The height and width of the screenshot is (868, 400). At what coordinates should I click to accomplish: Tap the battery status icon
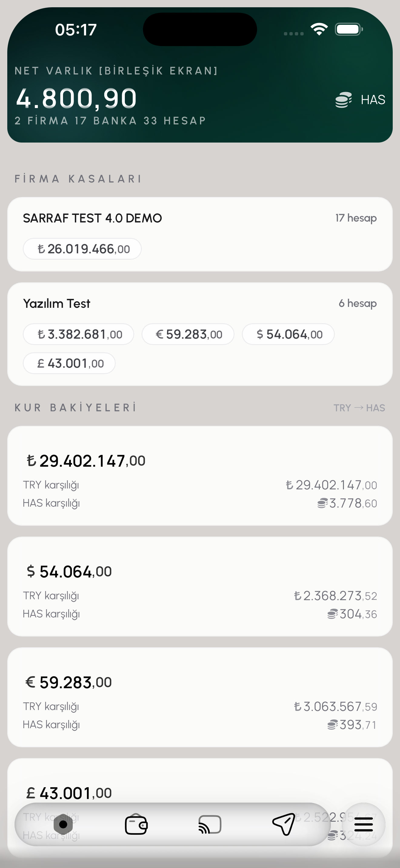(x=349, y=29)
